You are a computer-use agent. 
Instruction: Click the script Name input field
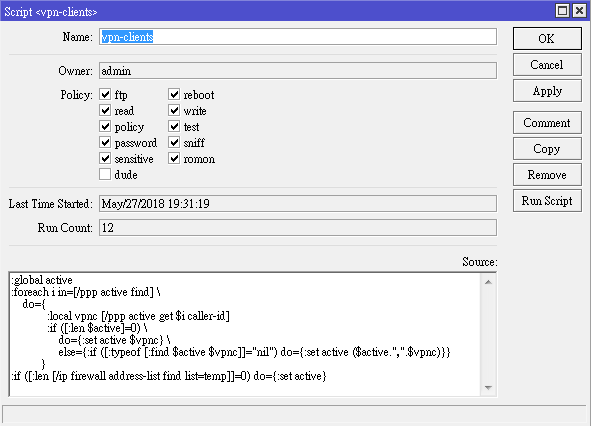pos(298,37)
